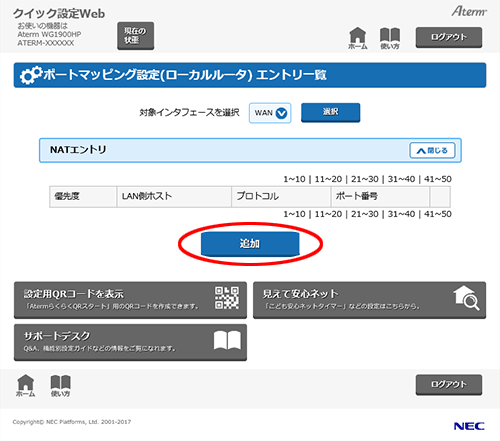The image size is (500, 441).
Task: Open the 現在の状態 button
Action: click(x=135, y=36)
